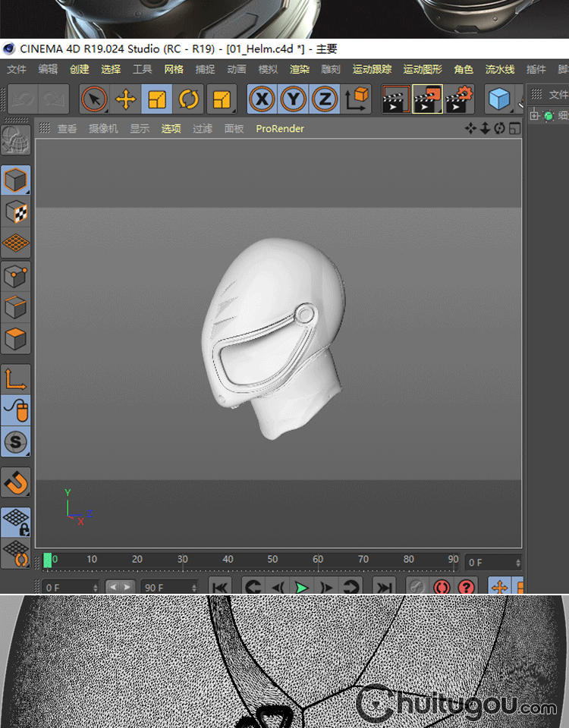Step to the next frame

tap(326, 586)
